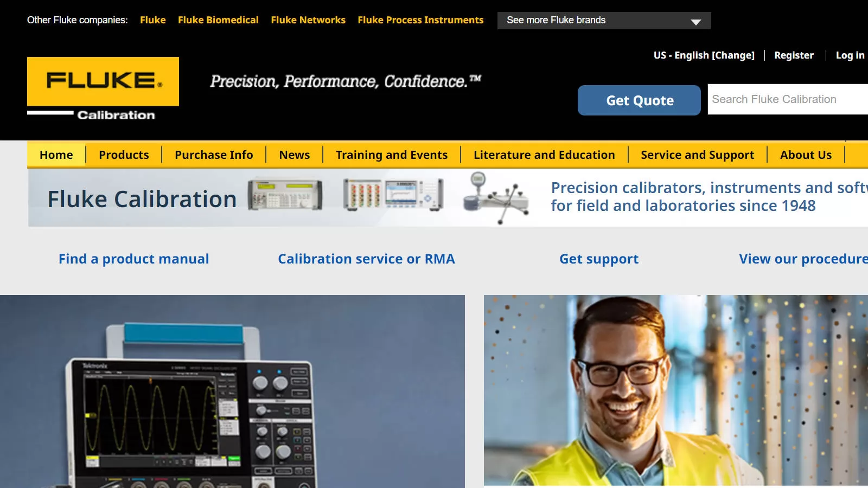Open the News menu item
This screenshot has width=868, height=488.
pyautogui.click(x=295, y=155)
